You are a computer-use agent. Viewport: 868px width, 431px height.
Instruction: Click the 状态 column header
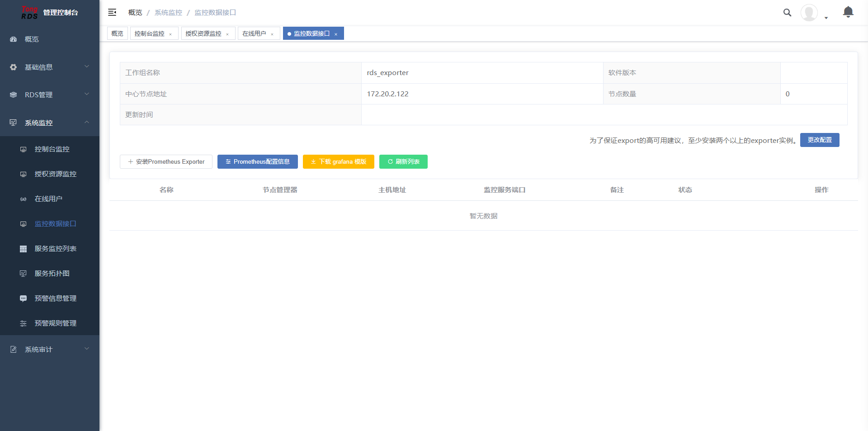tap(685, 190)
